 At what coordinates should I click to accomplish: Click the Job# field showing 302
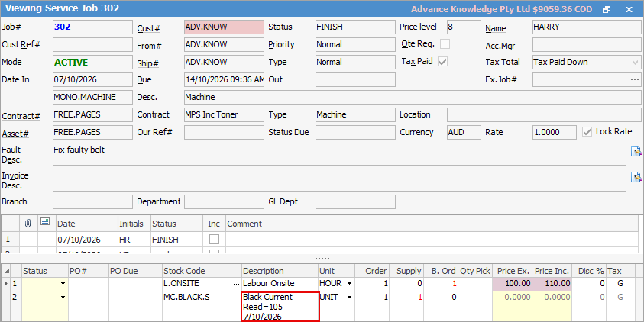coord(93,27)
